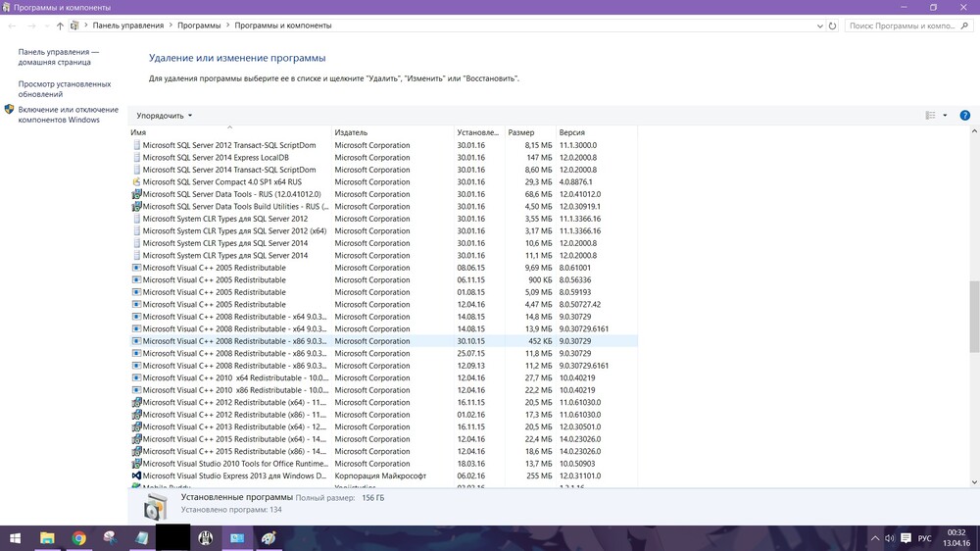Click the 452 КБ size cell
The width and height of the screenshot is (980, 551).
pos(540,341)
